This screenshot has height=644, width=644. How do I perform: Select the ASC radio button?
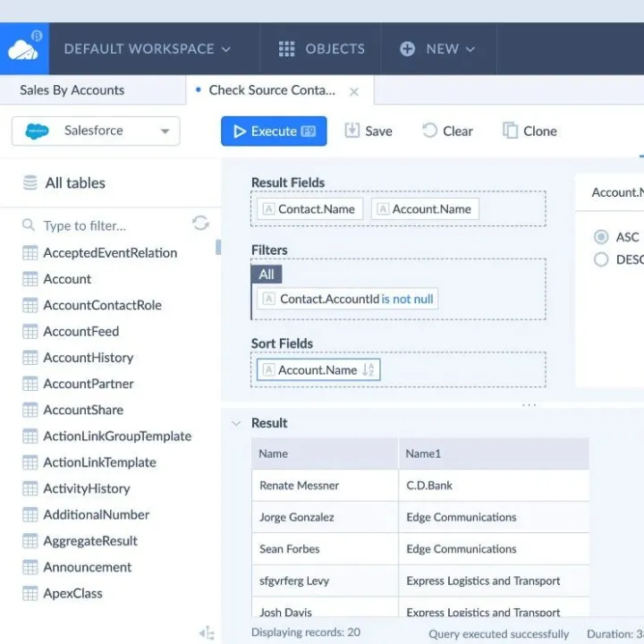point(601,237)
